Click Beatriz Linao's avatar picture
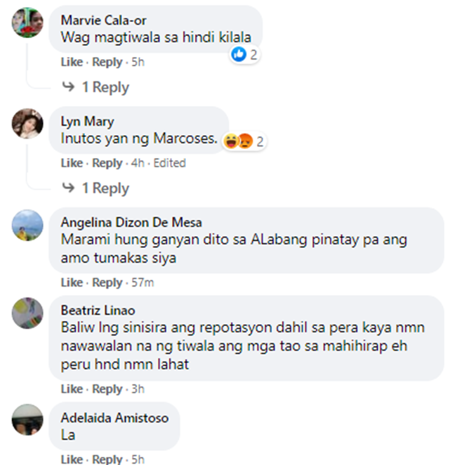 tap(27, 313)
